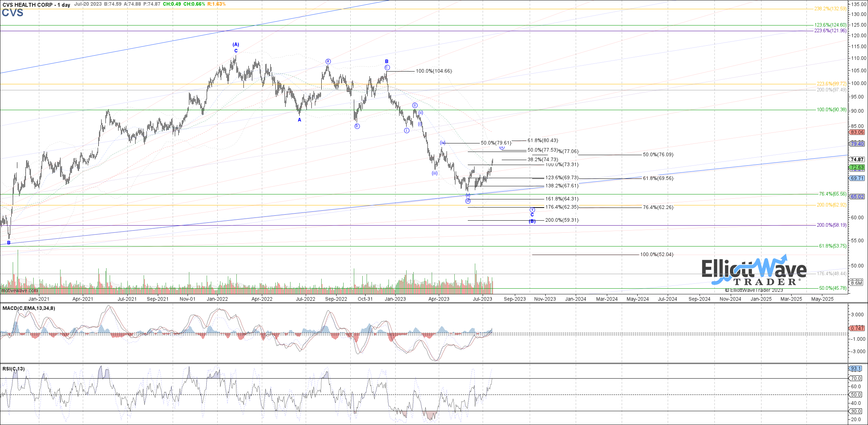Click the Jul-20 2023 date in header
The width and height of the screenshot is (868, 425).
tap(88, 4)
